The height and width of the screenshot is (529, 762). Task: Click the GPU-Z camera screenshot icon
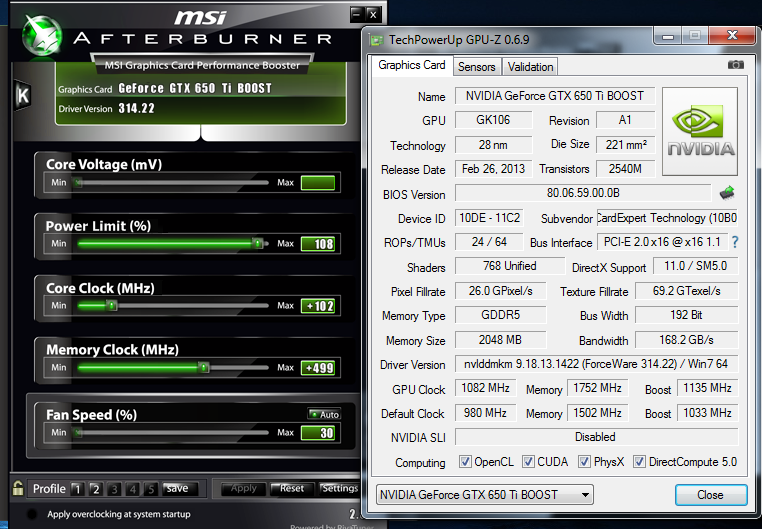[735, 65]
